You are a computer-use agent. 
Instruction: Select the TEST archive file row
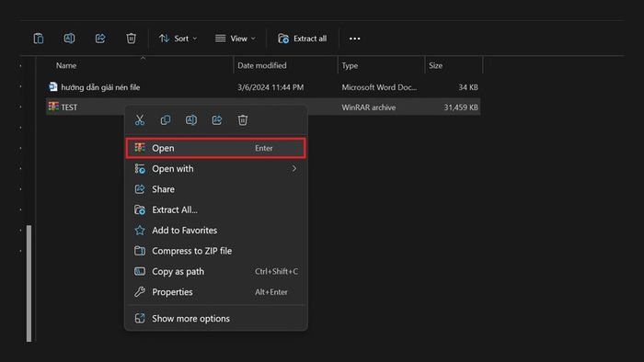pos(263,107)
